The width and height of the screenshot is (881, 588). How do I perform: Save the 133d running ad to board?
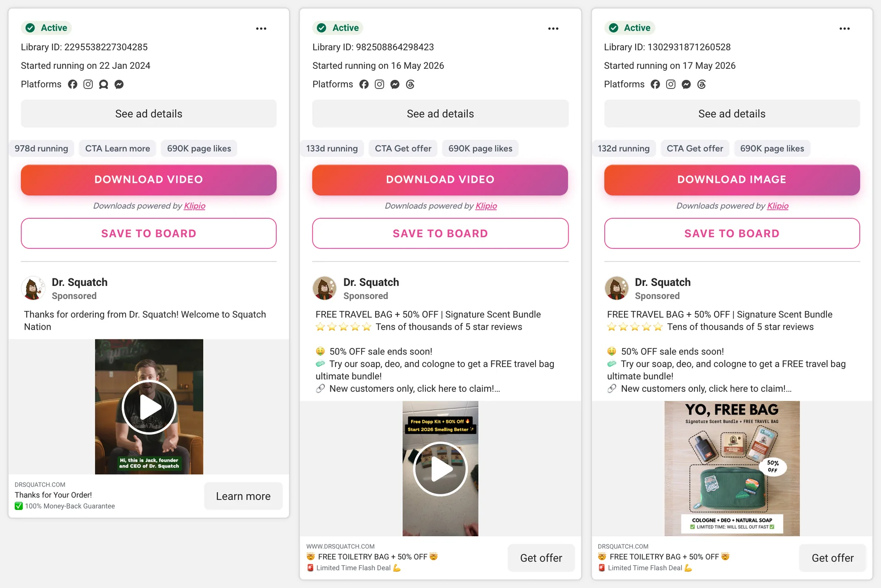440,233
